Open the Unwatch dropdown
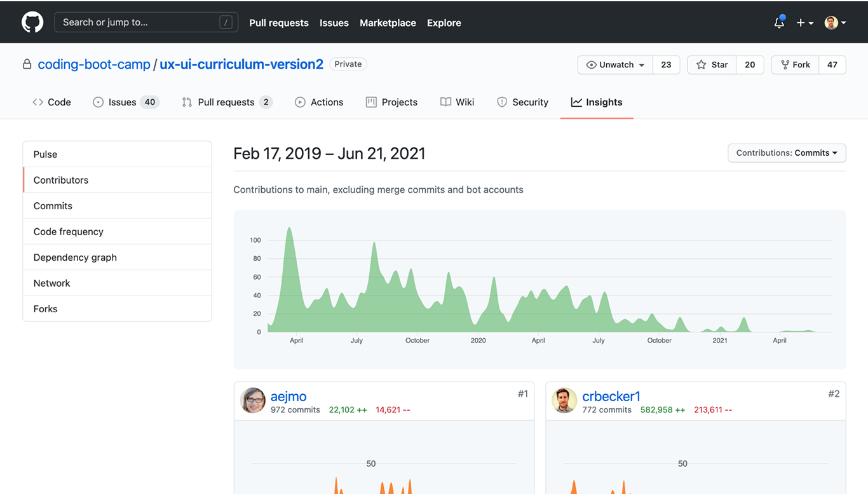Image resolution: width=868 pixels, height=494 pixels. tap(615, 65)
